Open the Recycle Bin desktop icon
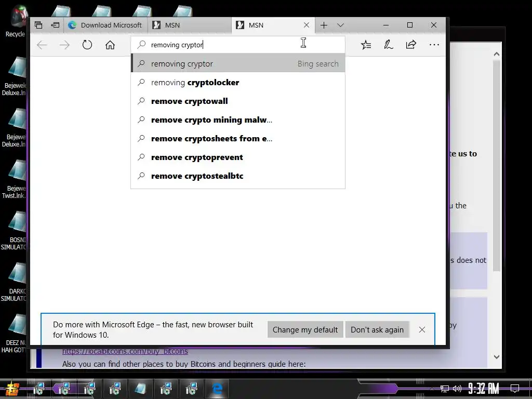Image resolution: width=532 pixels, height=399 pixels. click(15, 21)
